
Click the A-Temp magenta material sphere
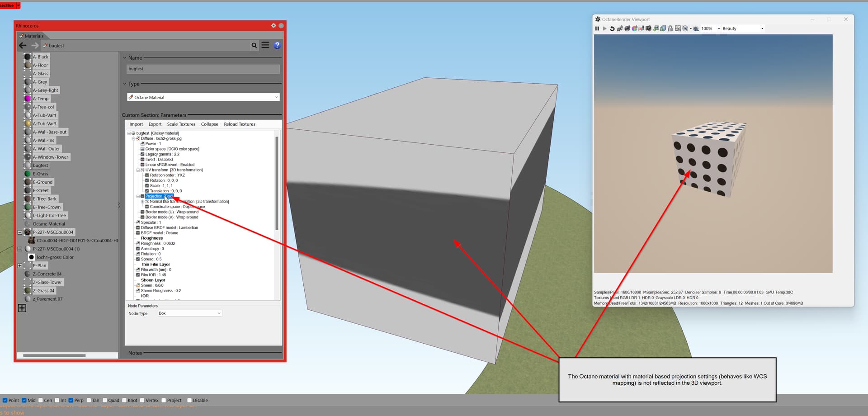[28, 99]
